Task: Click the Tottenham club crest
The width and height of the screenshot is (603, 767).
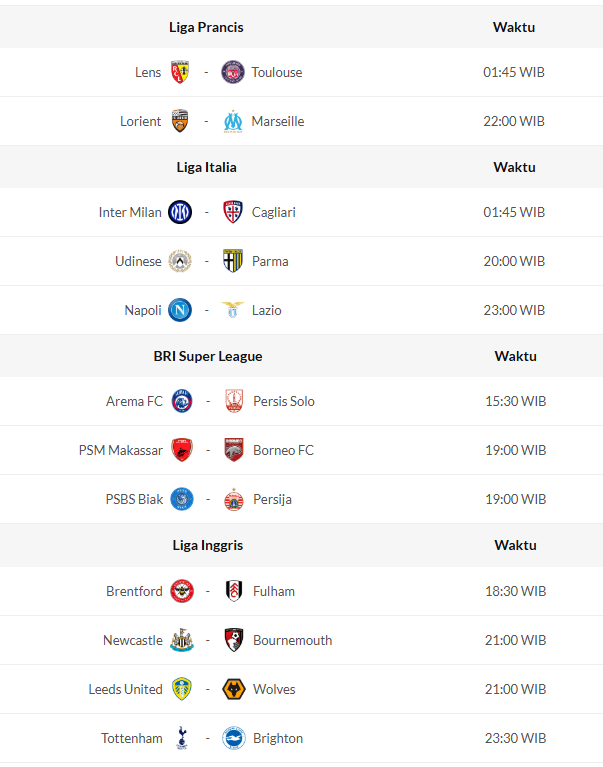Action: point(181,738)
